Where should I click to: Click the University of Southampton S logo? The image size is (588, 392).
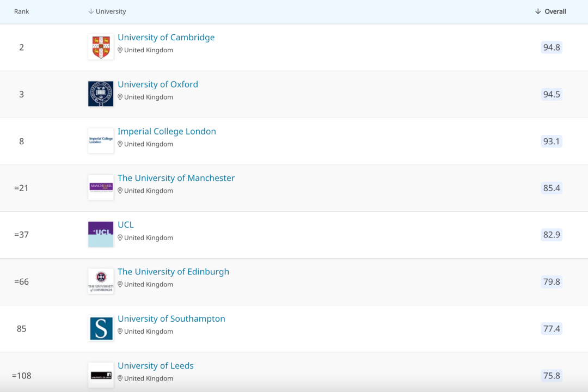click(101, 328)
